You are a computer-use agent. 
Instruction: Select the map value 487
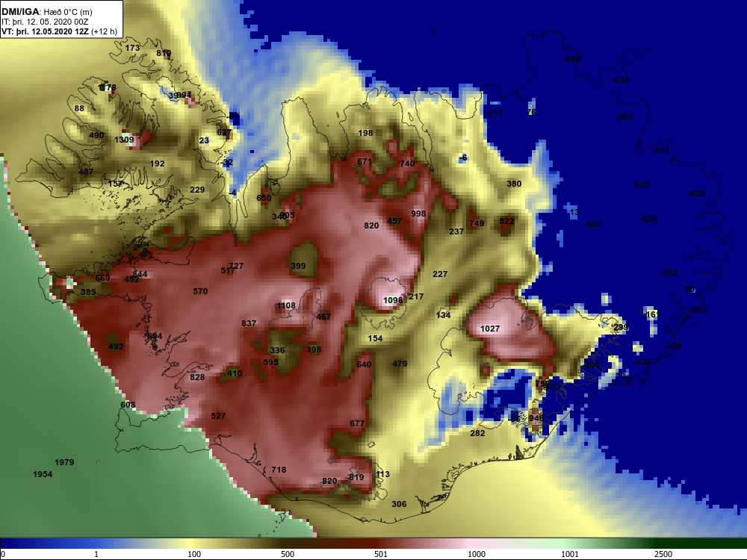point(86,172)
